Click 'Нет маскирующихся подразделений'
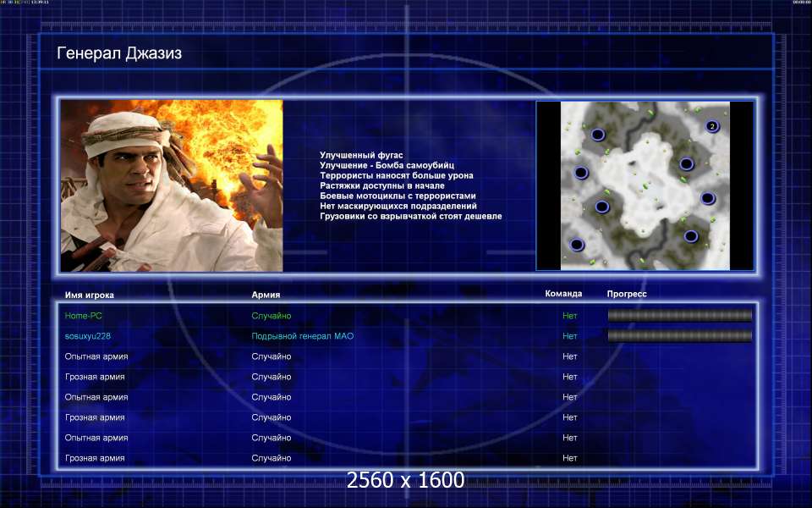 (398, 206)
